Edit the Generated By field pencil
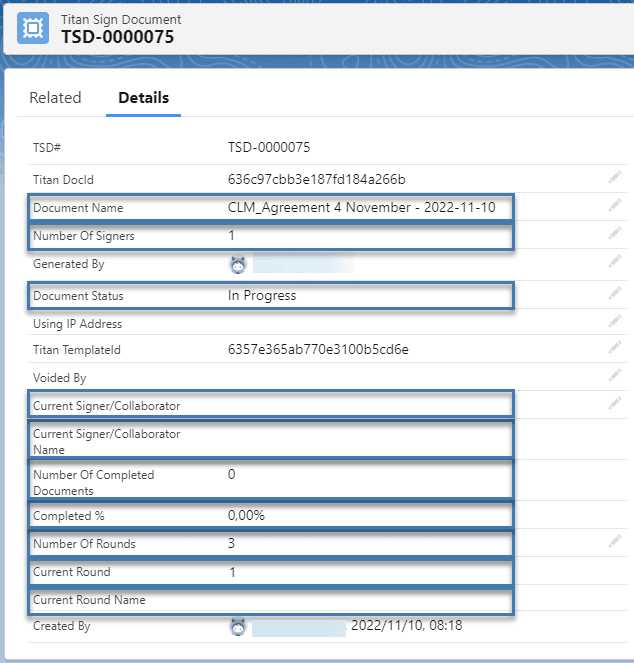The image size is (634, 663). (615, 261)
